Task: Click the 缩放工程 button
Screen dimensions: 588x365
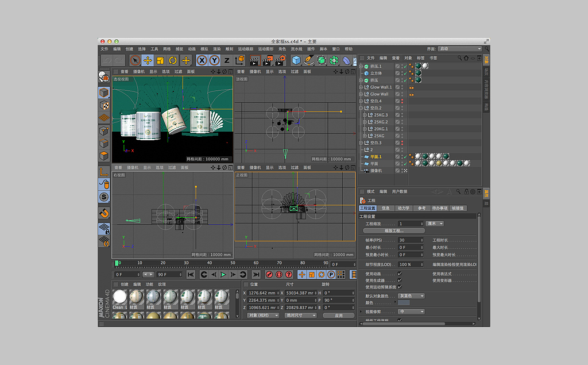Action: coord(393,230)
